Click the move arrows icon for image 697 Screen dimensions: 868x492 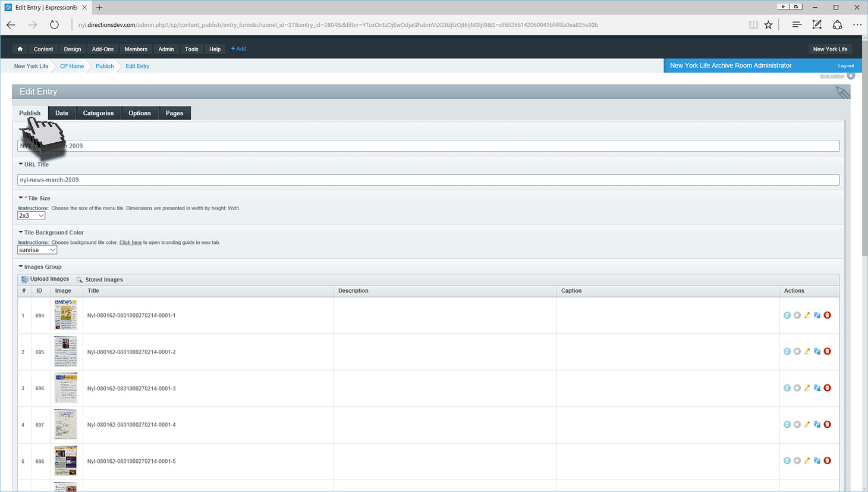tap(787, 425)
